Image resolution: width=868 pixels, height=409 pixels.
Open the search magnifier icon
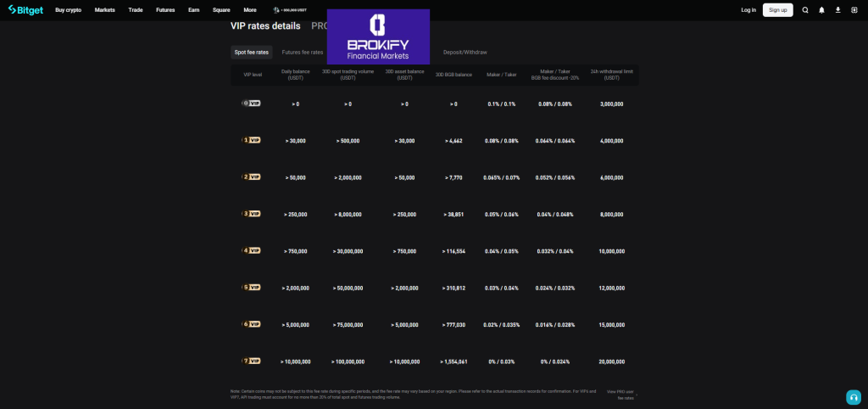click(805, 10)
